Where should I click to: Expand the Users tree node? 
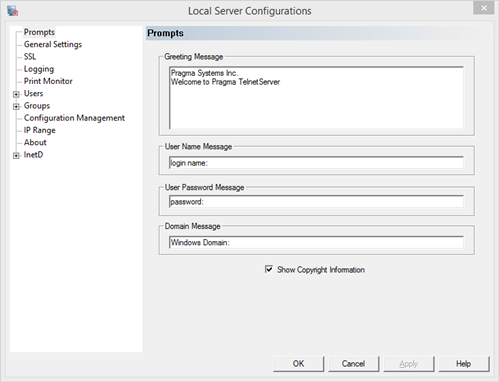[16, 94]
